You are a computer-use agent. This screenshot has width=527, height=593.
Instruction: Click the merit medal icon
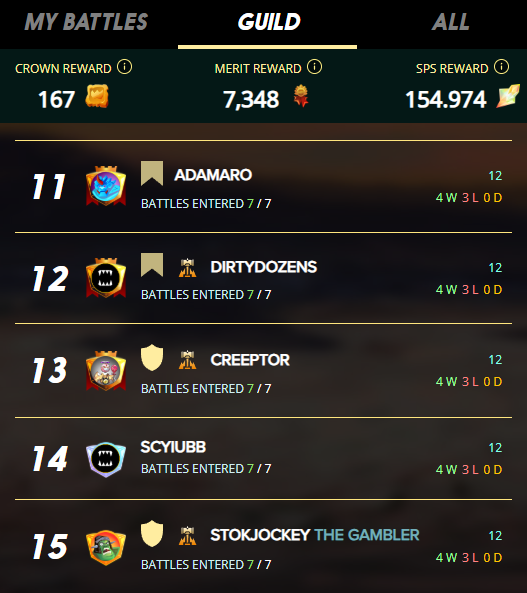301,96
